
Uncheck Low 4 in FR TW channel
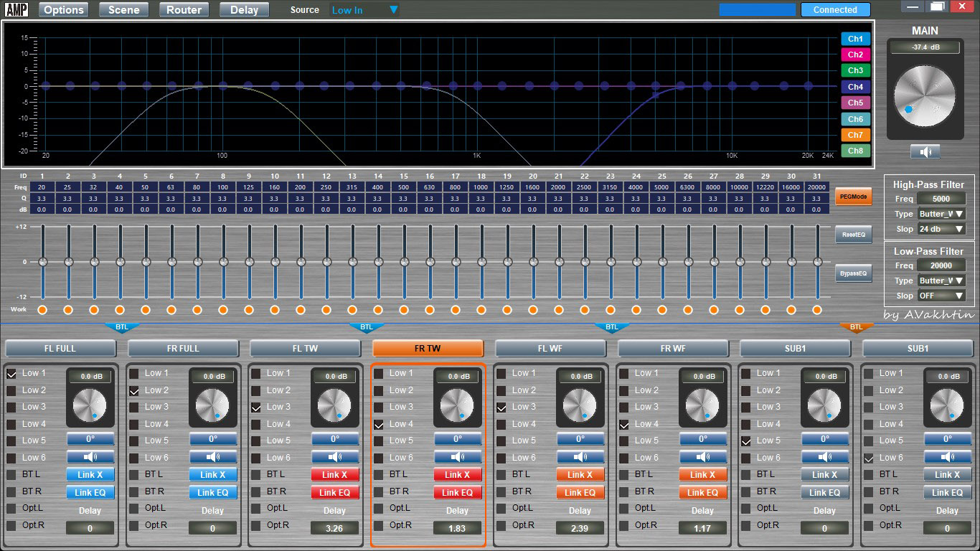point(379,425)
